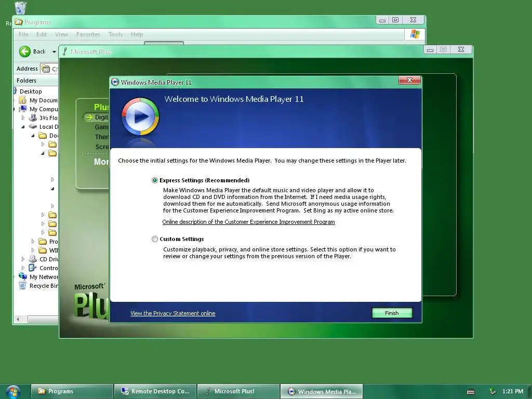Collapse the Documents folder node under Local Disk

pyautogui.click(x=33, y=136)
